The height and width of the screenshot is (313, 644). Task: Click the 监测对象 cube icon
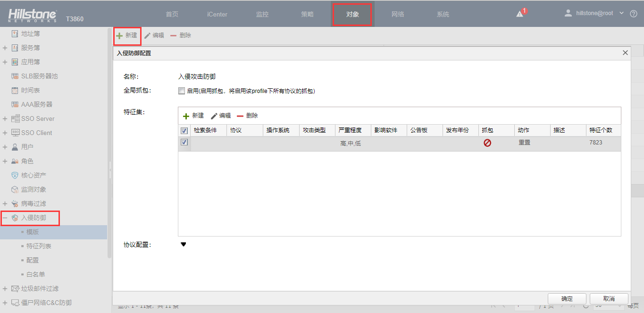[x=15, y=189]
